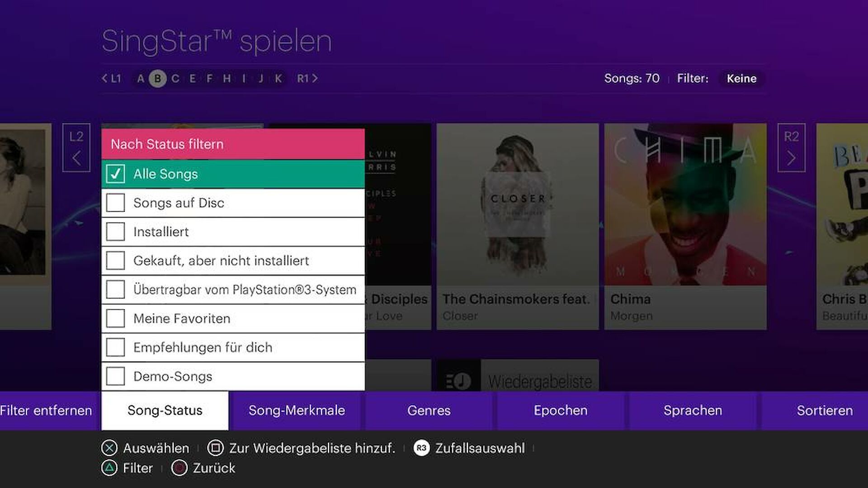The height and width of the screenshot is (488, 868).
Task: Click the Zurück label
Action: [x=214, y=468]
